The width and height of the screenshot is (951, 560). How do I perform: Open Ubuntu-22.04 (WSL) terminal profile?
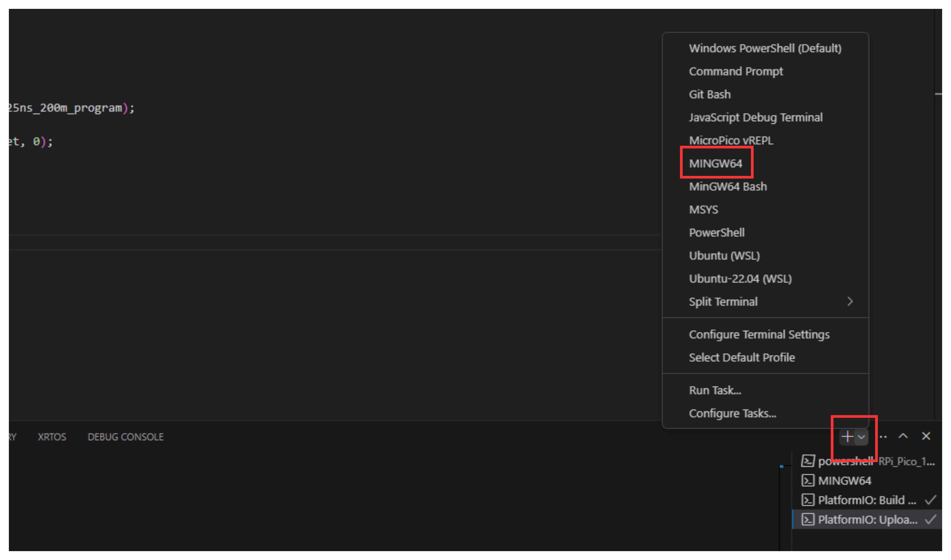click(x=740, y=278)
